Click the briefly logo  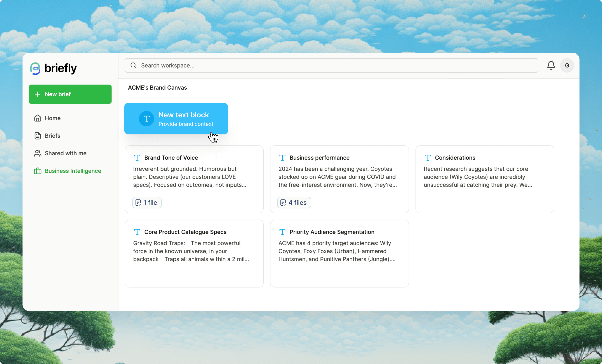[53, 68]
